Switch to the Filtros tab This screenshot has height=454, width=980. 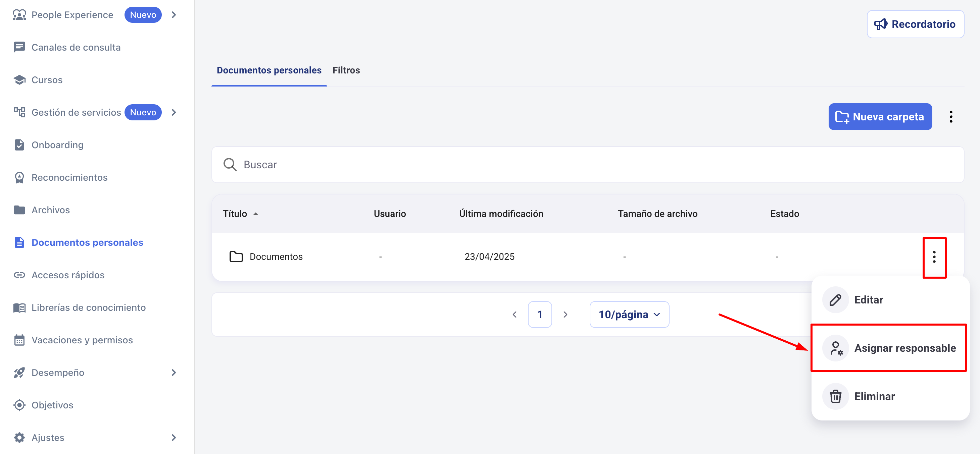pos(346,70)
